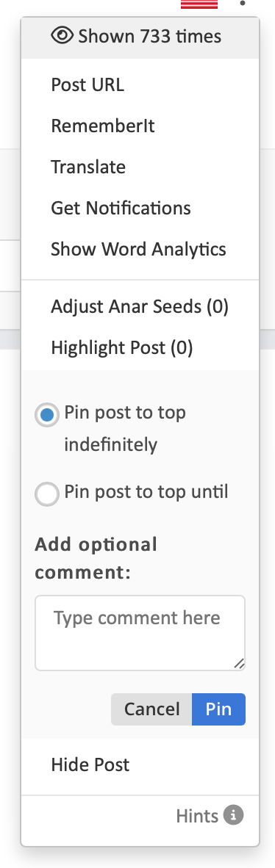Viewport: 275px width, 868px height.
Task: Focus the Type comment here field
Action: coord(140,633)
